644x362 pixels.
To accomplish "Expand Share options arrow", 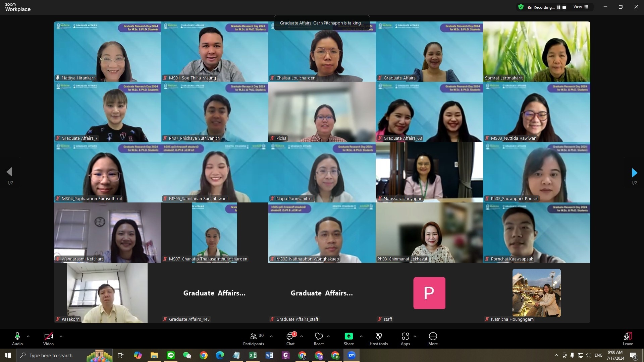I will click(361, 336).
